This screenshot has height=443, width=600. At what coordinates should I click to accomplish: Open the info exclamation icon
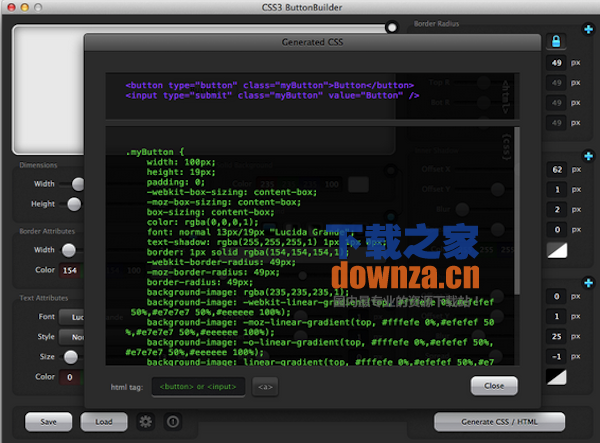173,422
